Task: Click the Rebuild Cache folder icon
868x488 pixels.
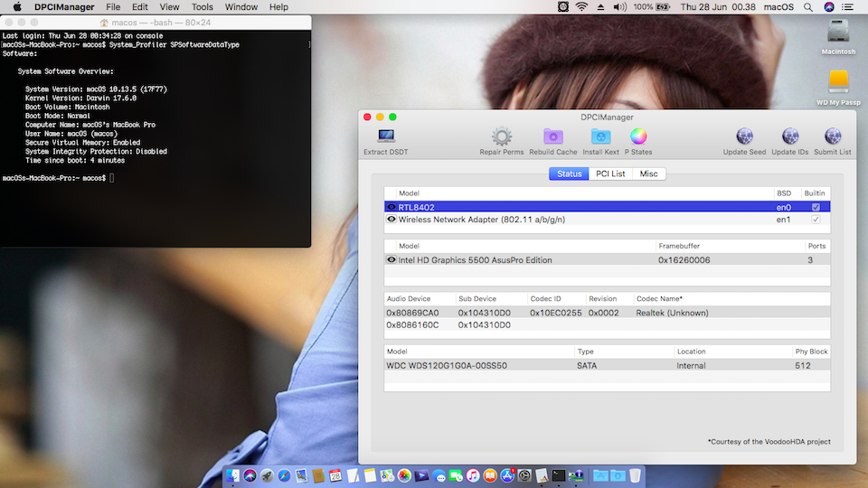Action: pos(553,137)
